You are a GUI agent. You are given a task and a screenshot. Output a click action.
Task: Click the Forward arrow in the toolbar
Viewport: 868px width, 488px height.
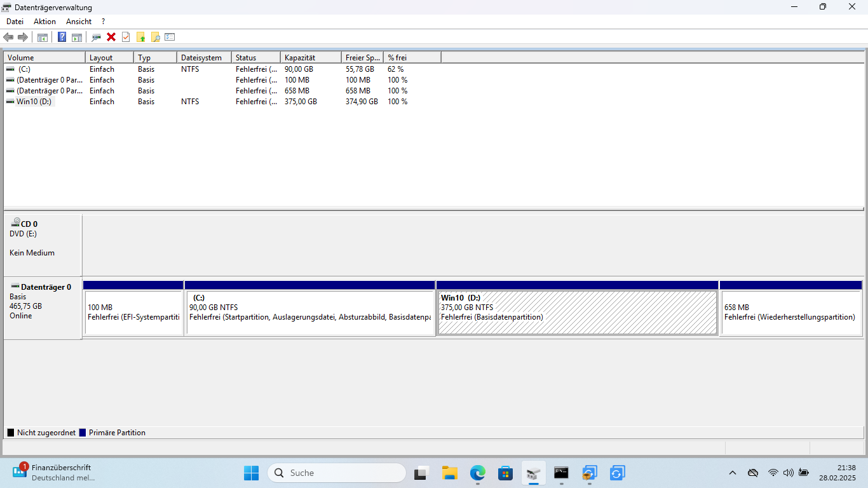[22, 37]
